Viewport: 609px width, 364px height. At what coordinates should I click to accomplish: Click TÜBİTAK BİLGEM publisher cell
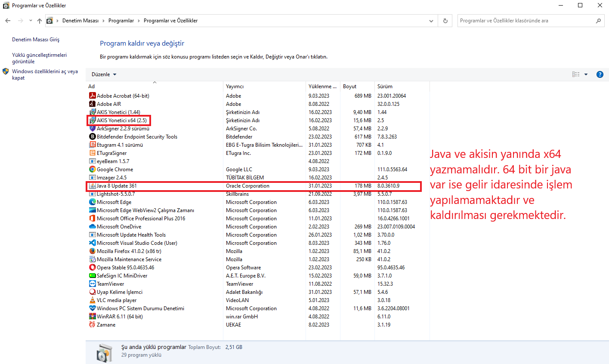point(245,177)
